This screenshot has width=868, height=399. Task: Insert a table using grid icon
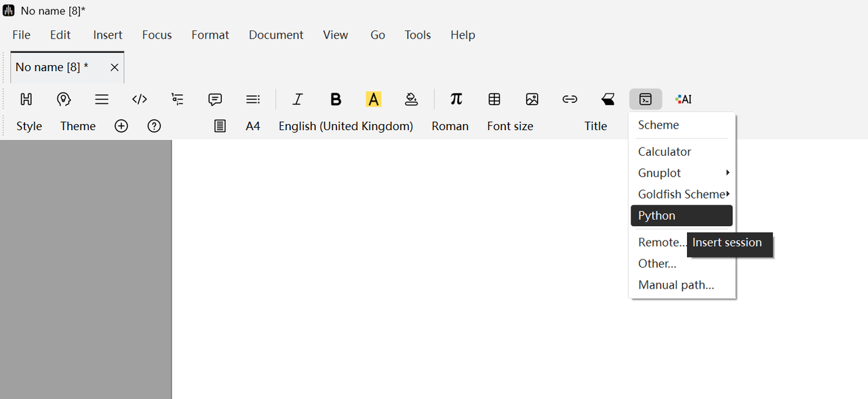[x=494, y=100]
